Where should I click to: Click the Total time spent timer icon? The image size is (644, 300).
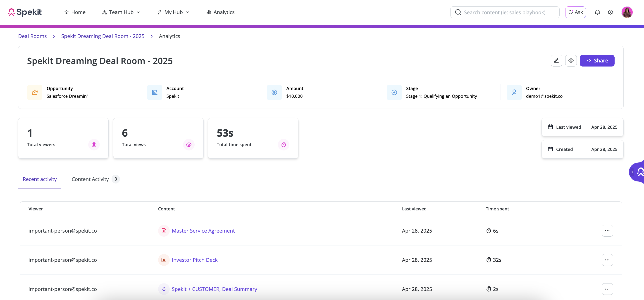tap(284, 145)
